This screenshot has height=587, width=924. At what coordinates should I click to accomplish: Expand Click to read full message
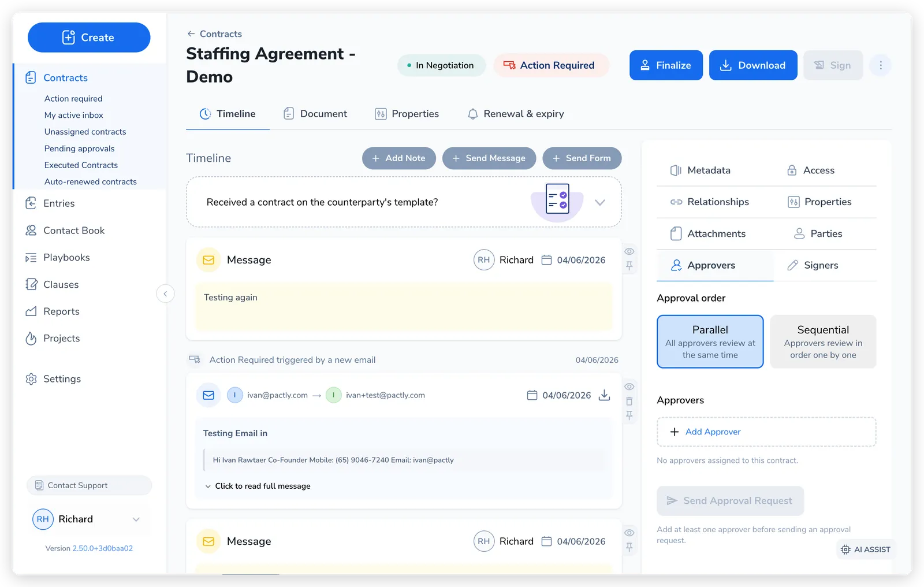(258, 486)
